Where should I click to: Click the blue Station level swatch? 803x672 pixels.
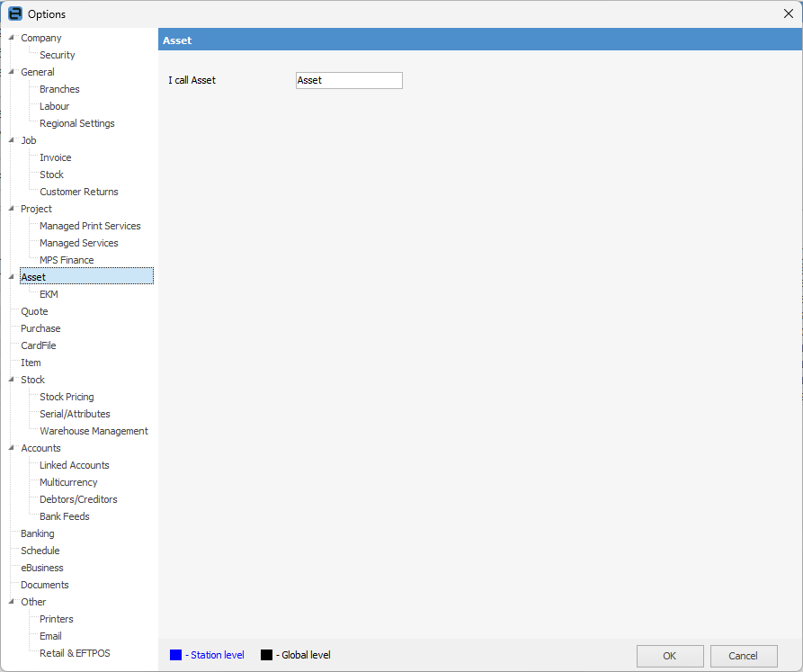click(x=175, y=655)
